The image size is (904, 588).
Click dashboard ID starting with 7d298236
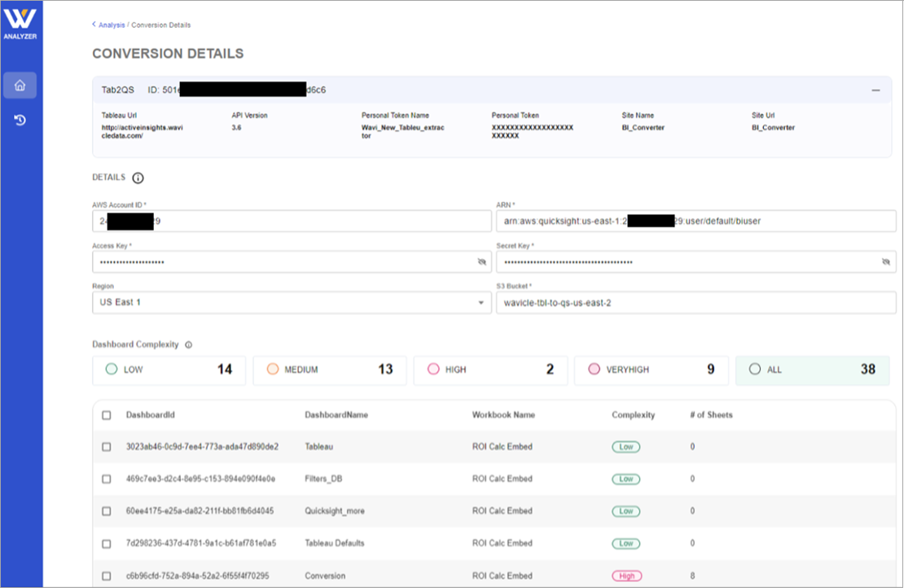tap(201, 543)
